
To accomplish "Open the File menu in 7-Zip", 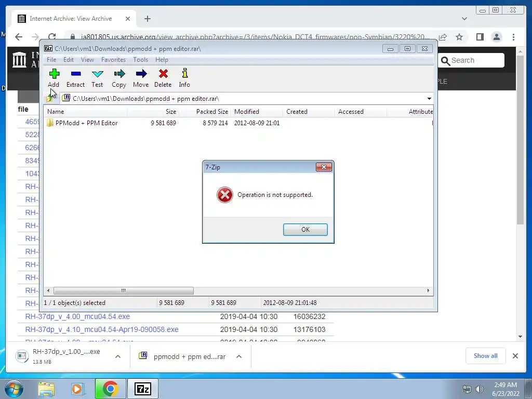I will (x=51, y=60).
